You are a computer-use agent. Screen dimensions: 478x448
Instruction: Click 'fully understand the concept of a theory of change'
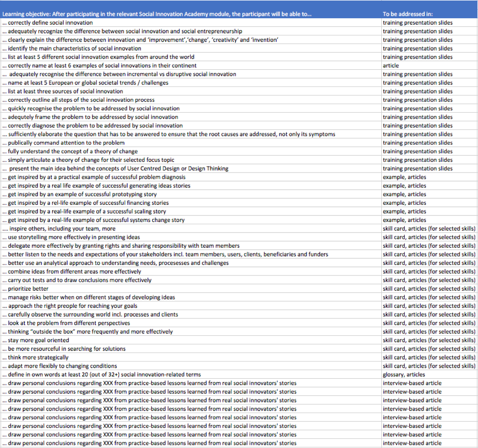point(191,151)
